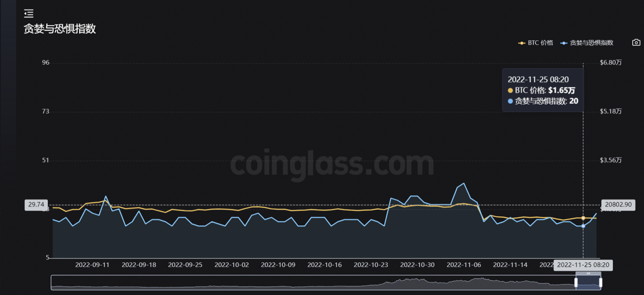Click the highlighted selected range in zoom bar

[588, 283]
